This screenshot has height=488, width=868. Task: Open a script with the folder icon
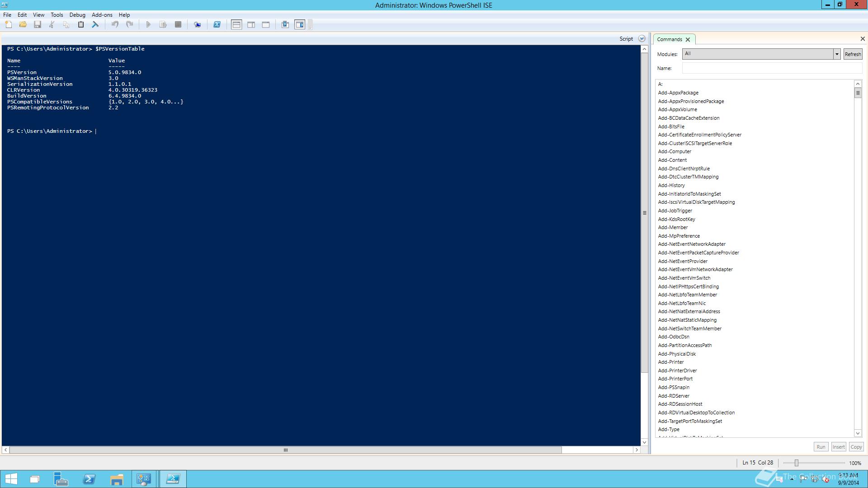pyautogui.click(x=23, y=24)
